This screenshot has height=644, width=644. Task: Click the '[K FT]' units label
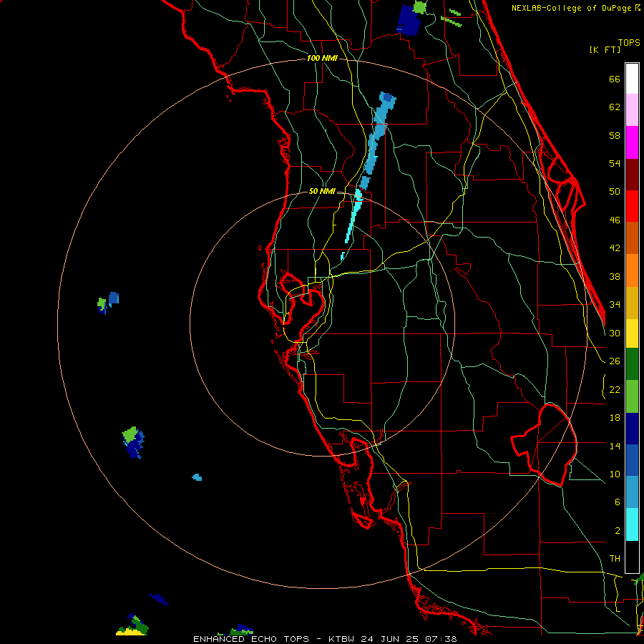tap(605, 50)
